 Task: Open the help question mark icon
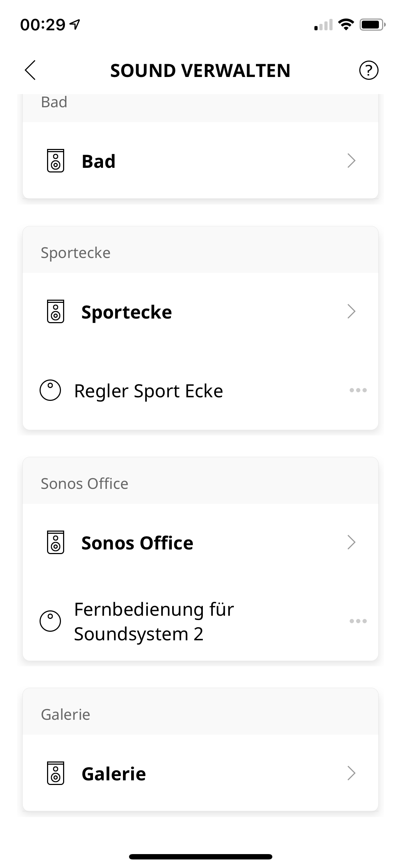(369, 70)
